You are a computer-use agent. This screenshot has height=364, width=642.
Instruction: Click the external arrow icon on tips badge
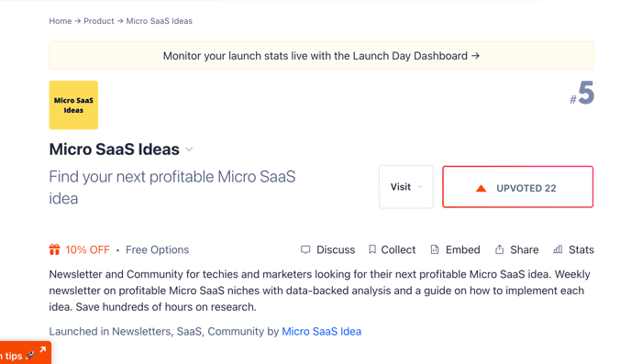43,349
